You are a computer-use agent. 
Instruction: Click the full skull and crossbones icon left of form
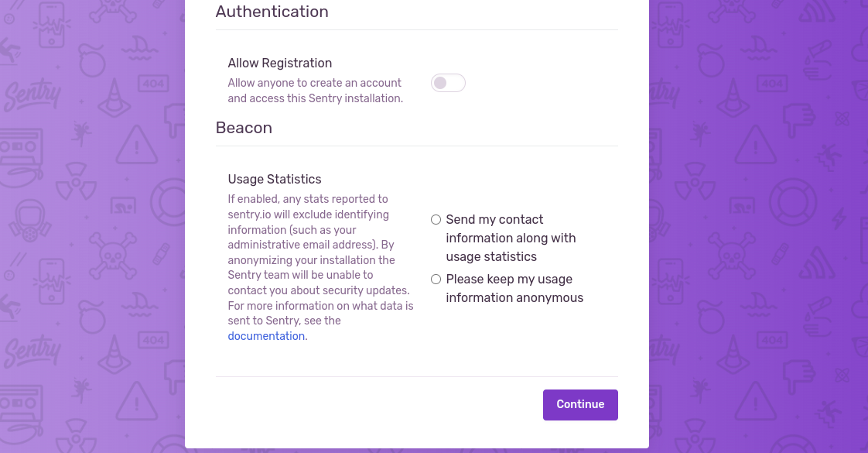point(113,256)
